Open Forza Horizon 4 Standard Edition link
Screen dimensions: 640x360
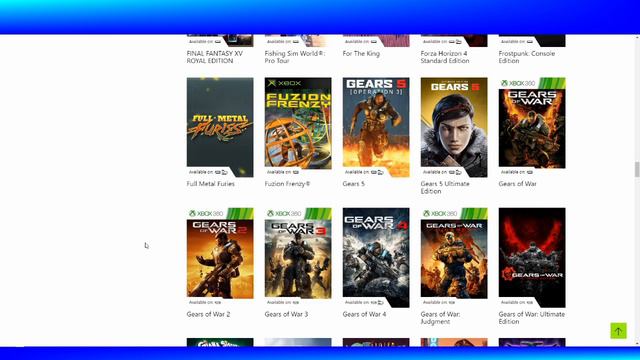pyautogui.click(x=445, y=57)
